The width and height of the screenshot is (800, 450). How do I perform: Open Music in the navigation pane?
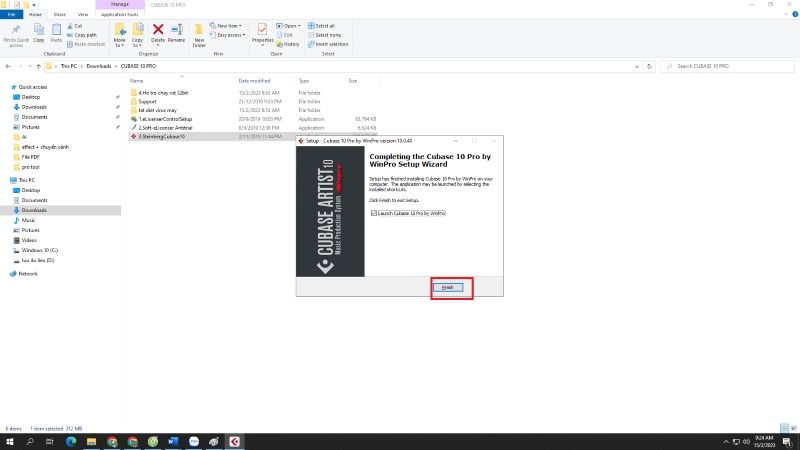pos(29,220)
